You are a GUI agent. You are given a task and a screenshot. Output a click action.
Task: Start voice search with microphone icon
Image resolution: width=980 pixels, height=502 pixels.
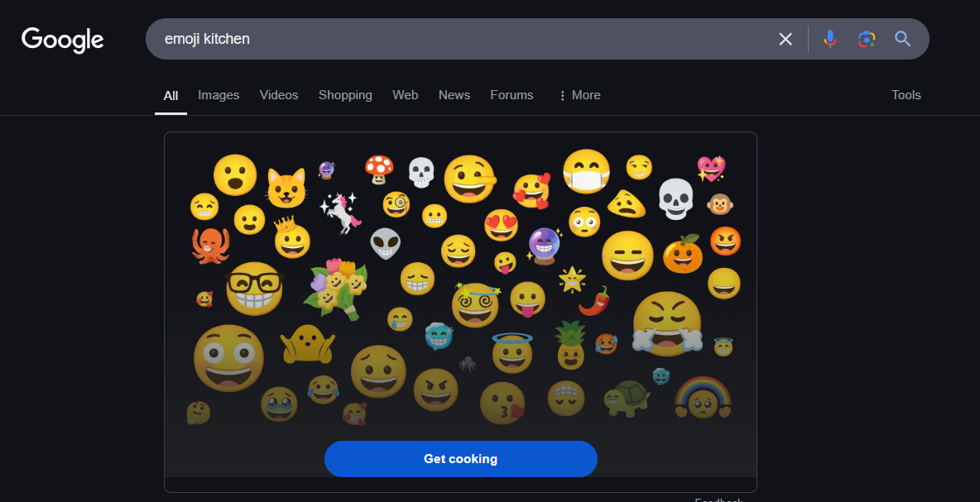pos(830,39)
